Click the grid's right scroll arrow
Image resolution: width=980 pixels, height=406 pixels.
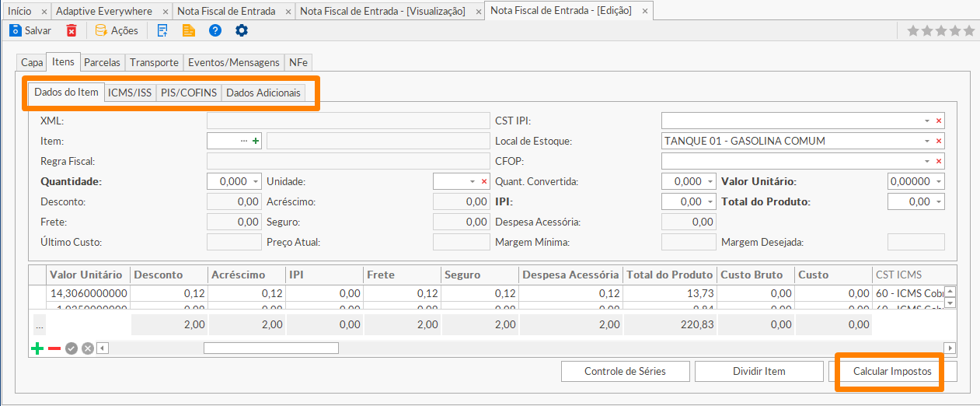click(x=950, y=348)
